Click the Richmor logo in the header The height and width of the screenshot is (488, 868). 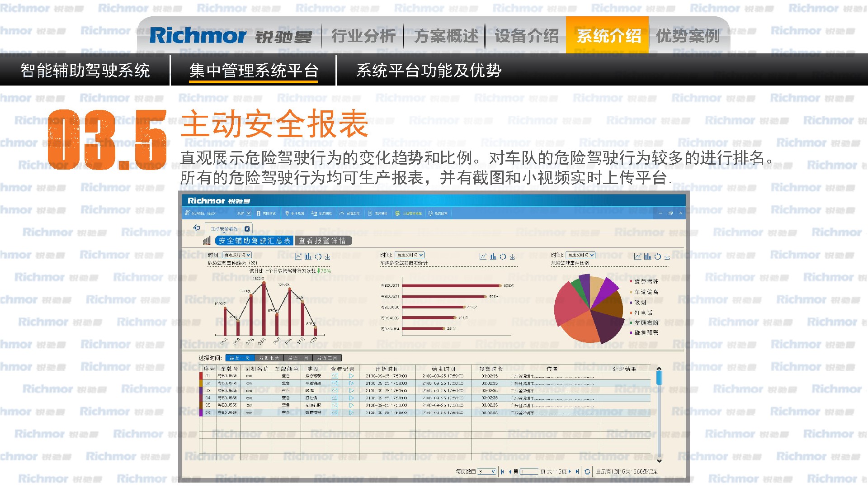pyautogui.click(x=231, y=36)
